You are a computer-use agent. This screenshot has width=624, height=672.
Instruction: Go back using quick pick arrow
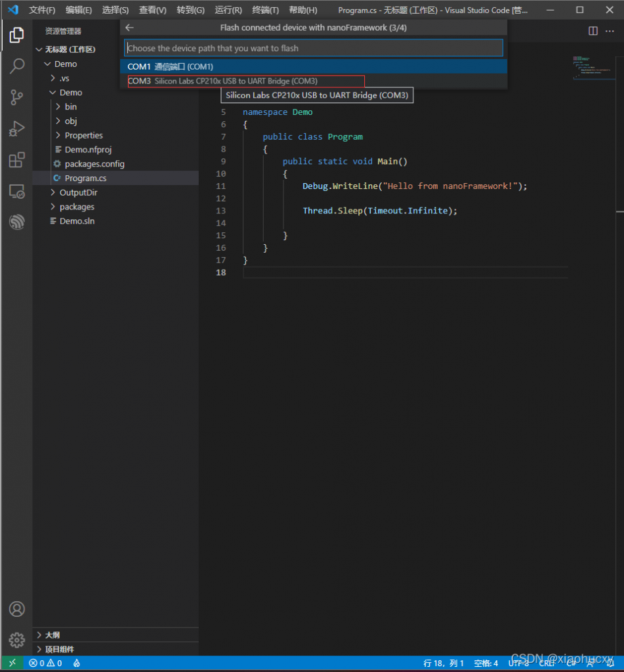(x=129, y=28)
